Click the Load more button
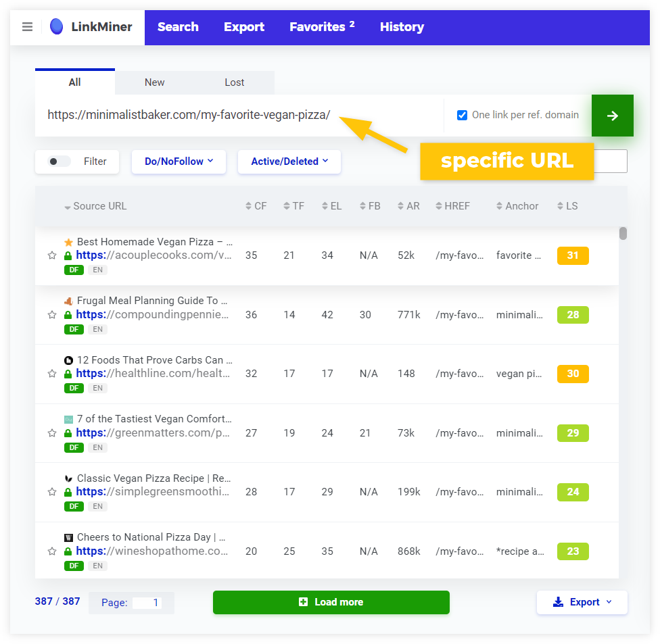 click(331, 602)
